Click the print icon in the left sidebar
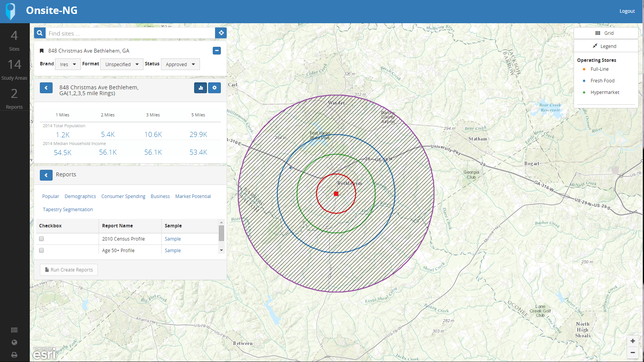 (14, 355)
